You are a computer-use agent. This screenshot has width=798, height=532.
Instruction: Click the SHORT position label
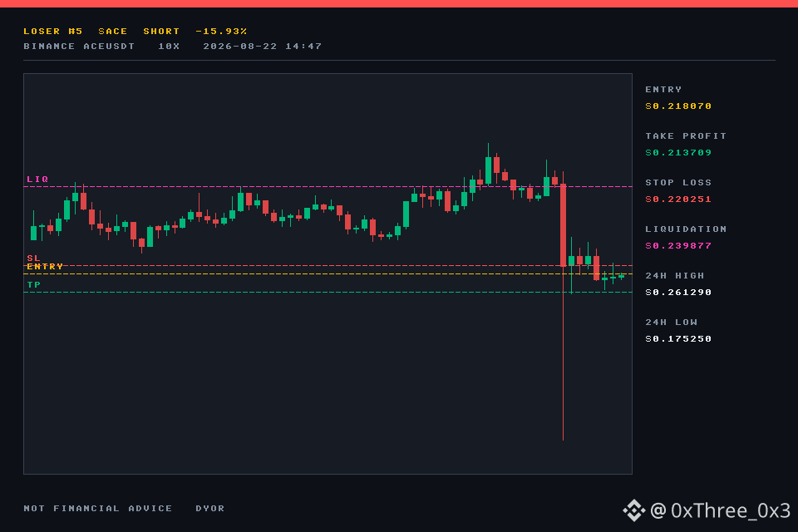tap(161, 31)
